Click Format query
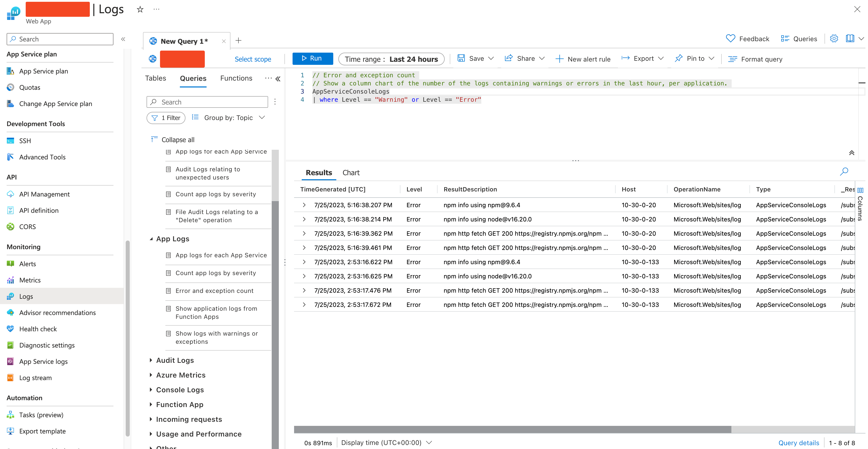868x449 pixels. (x=755, y=59)
